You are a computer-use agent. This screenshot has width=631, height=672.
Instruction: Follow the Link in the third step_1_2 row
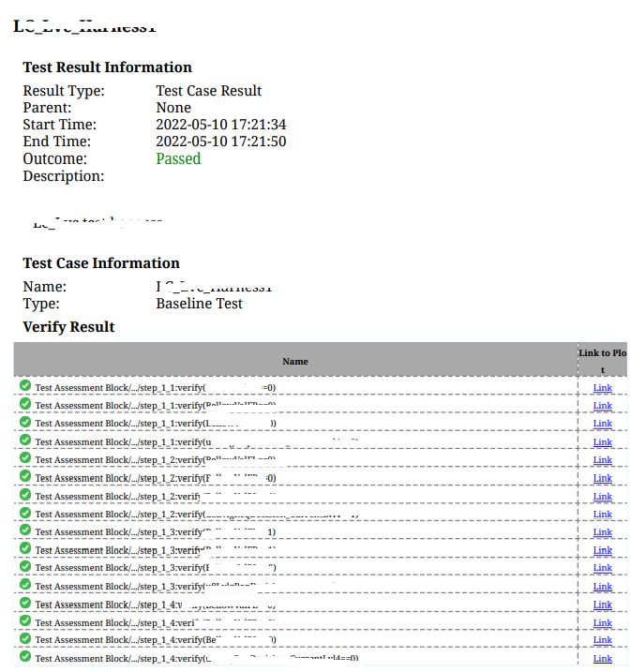pos(602,497)
